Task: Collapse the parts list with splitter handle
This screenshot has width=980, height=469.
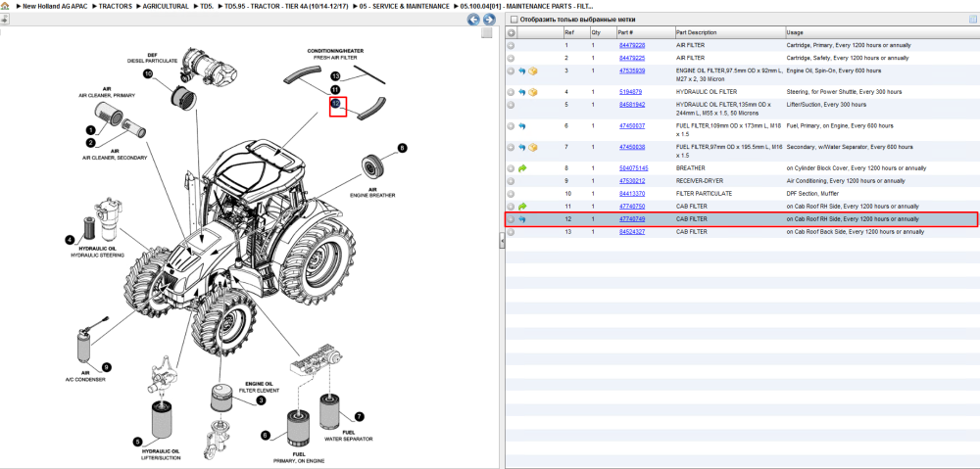Action: (502, 241)
